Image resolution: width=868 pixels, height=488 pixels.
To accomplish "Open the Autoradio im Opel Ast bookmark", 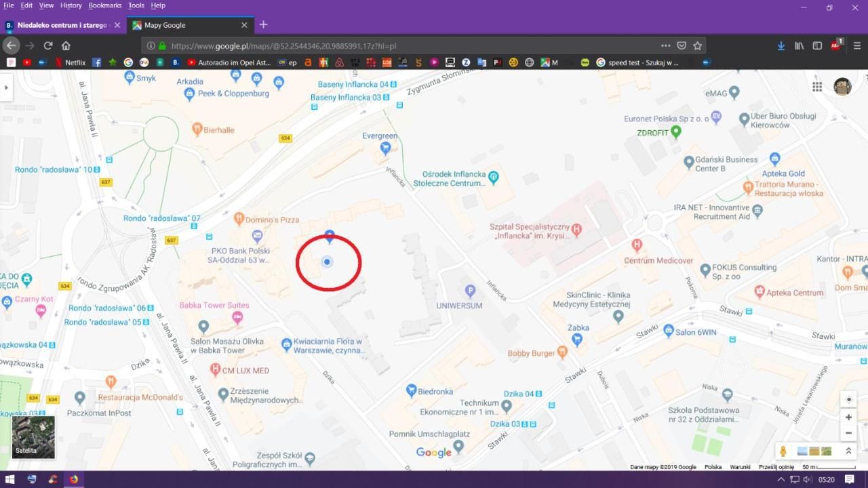I will 230,62.
